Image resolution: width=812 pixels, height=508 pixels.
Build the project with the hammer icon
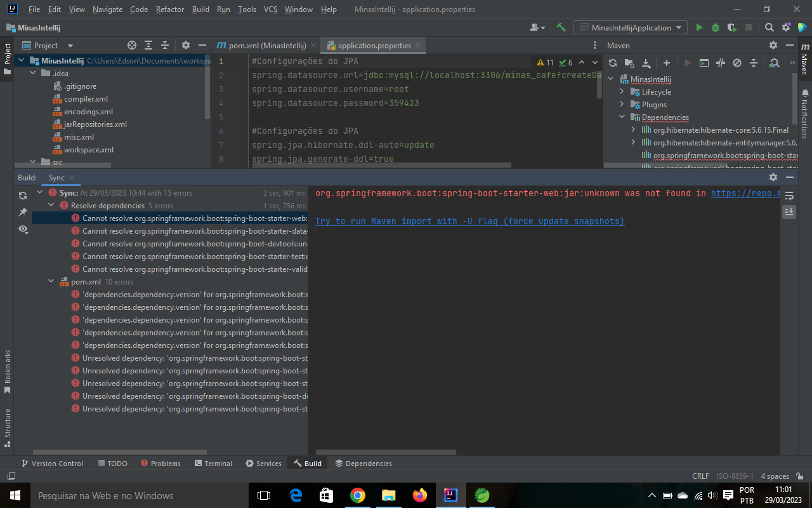[561, 27]
